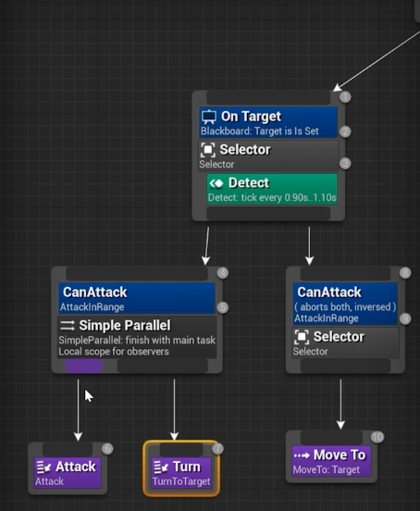Select the Detect service block
The image size is (420, 511).
[x=272, y=189]
